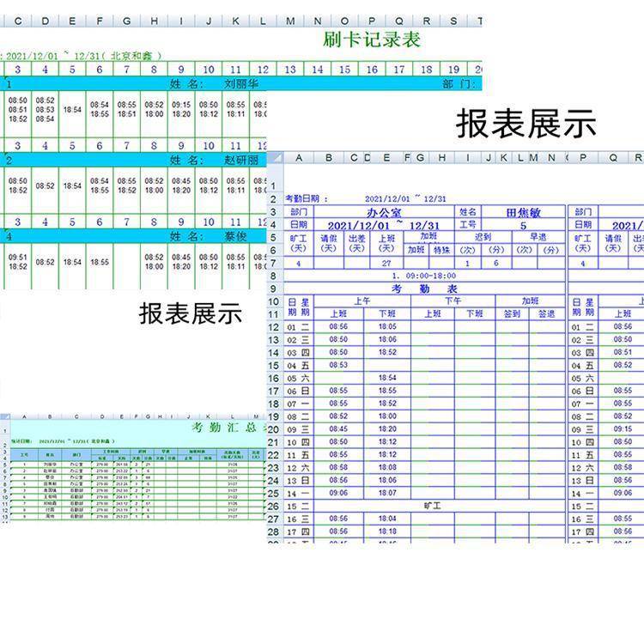The width and height of the screenshot is (644, 644).
Task: Click date header 15 above the 刘丽华 row
Action: coord(344,70)
